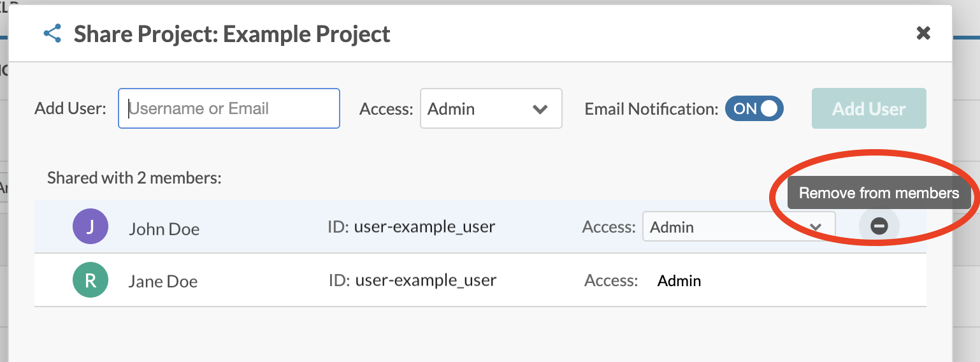Click the share icon beside the dialog title
The image size is (980, 362).
coord(52,34)
